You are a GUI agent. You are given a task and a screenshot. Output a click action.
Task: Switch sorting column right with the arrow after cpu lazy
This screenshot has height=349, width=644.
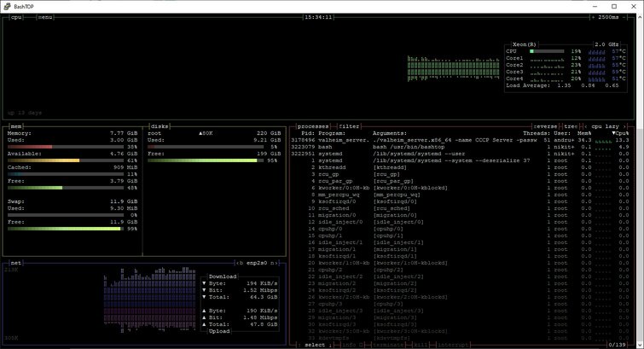(624, 126)
